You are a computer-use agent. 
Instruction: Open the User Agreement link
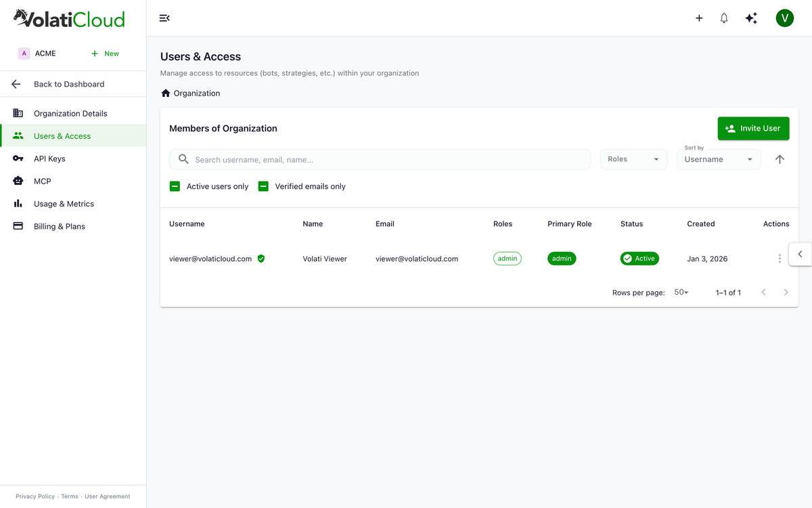pyautogui.click(x=108, y=496)
